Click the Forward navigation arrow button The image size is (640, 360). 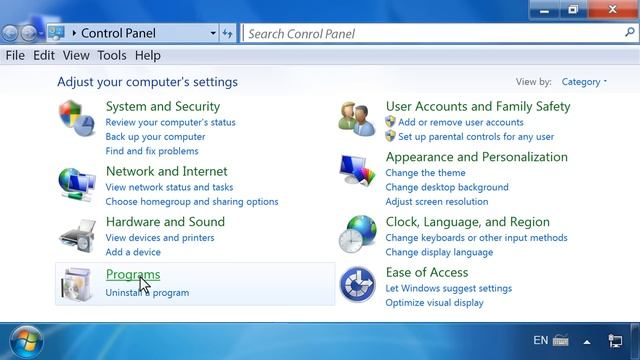tap(29, 33)
